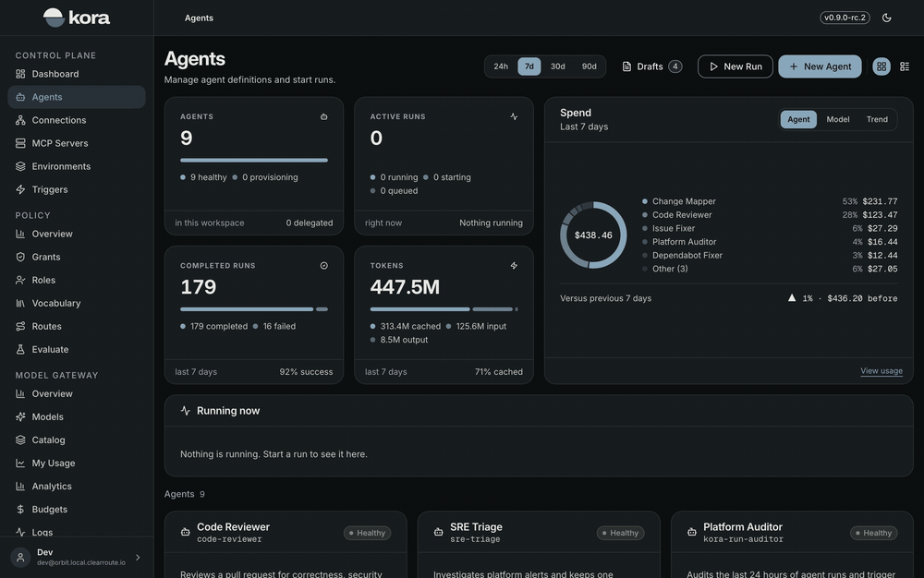Select the 30d time range
This screenshot has height=578, width=924.
point(557,66)
